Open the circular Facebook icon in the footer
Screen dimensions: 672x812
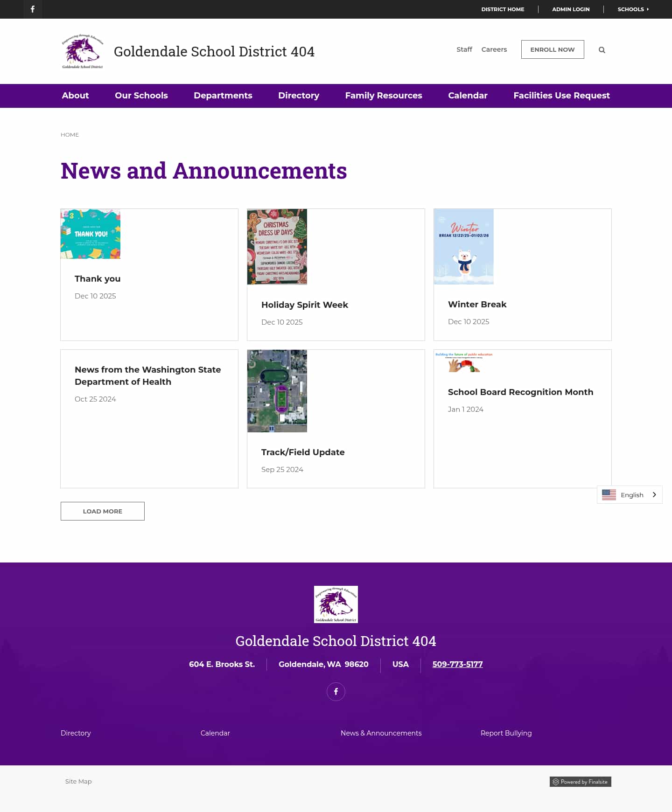pyautogui.click(x=336, y=692)
